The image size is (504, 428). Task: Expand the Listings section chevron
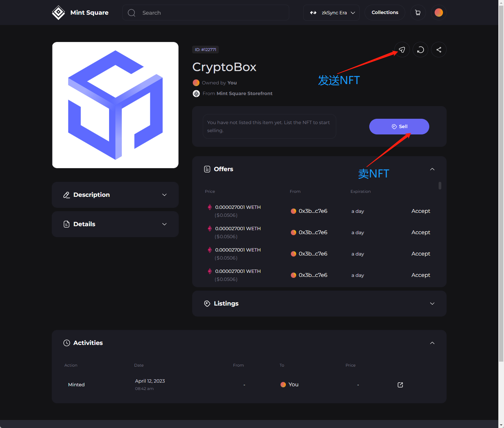[x=432, y=304]
